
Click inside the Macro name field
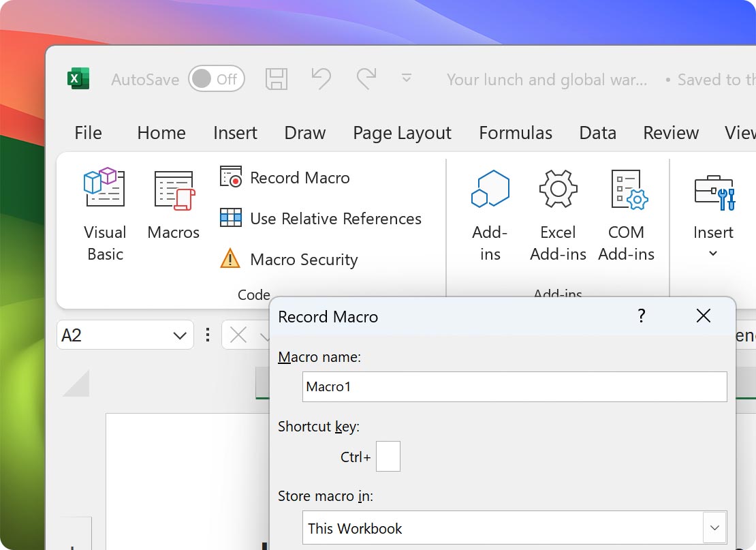tap(514, 386)
